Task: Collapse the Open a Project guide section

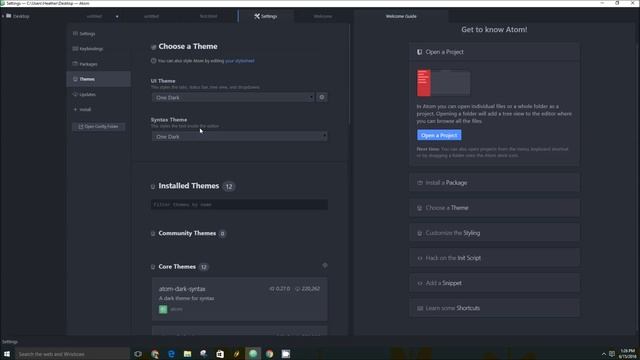Action: coord(494,52)
